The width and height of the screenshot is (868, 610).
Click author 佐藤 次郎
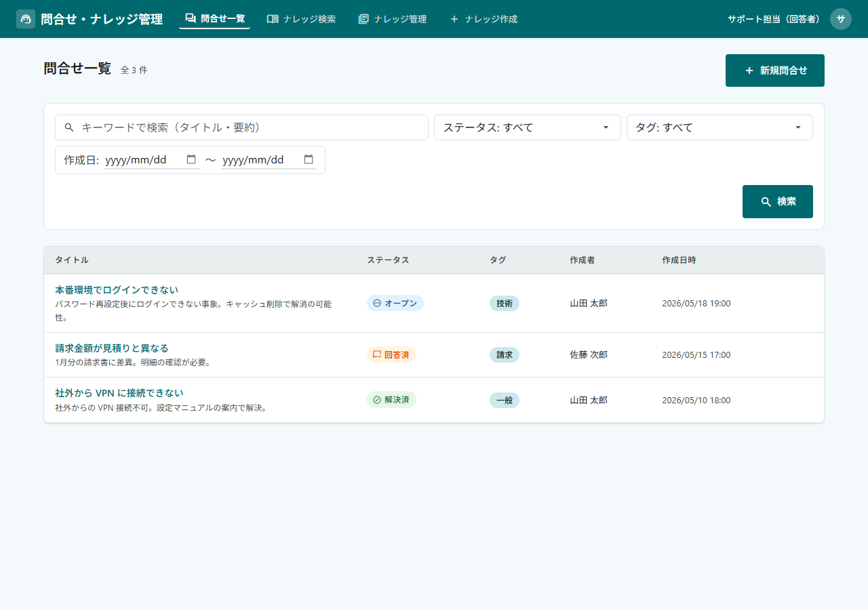tap(589, 354)
